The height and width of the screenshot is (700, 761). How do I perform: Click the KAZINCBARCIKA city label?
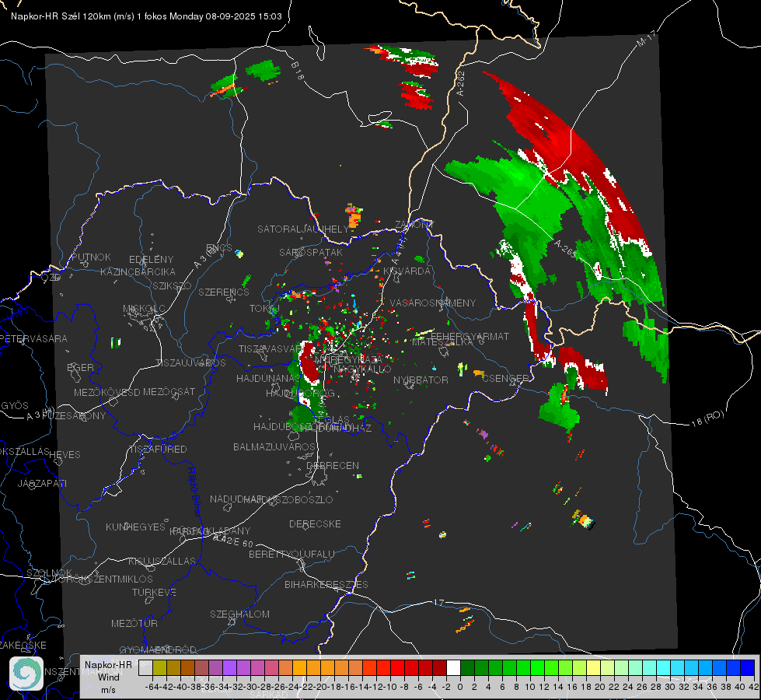(138, 271)
